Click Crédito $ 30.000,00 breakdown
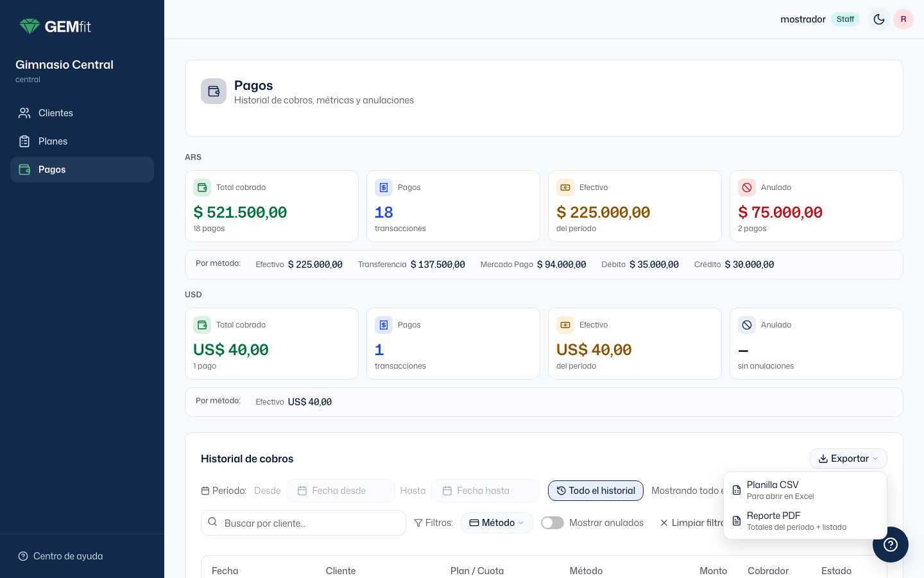The width and height of the screenshot is (924, 578). coord(734,265)
